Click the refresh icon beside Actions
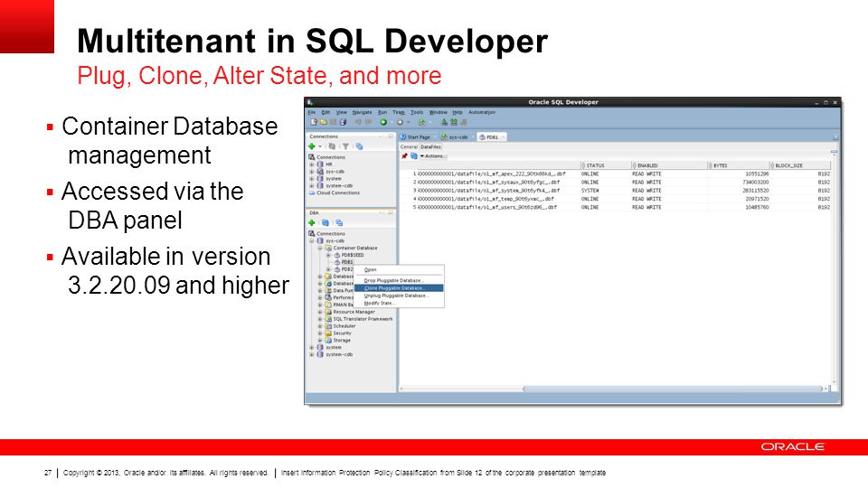Screen dimensions: 868x488 (x=413, y=156)
